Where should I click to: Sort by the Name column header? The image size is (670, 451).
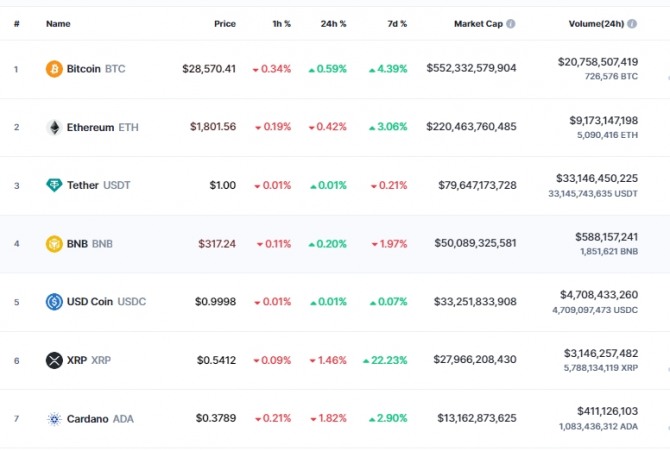pyautogui.click(x=58, y=24)
